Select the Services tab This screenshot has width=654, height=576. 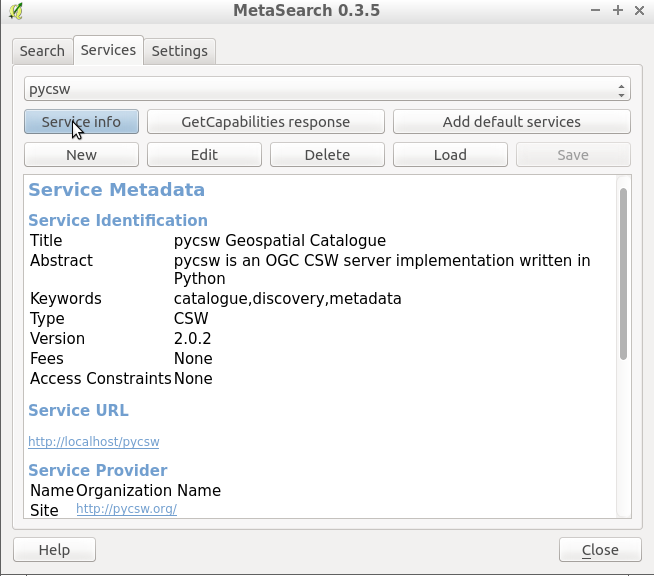tap(108, 50)
